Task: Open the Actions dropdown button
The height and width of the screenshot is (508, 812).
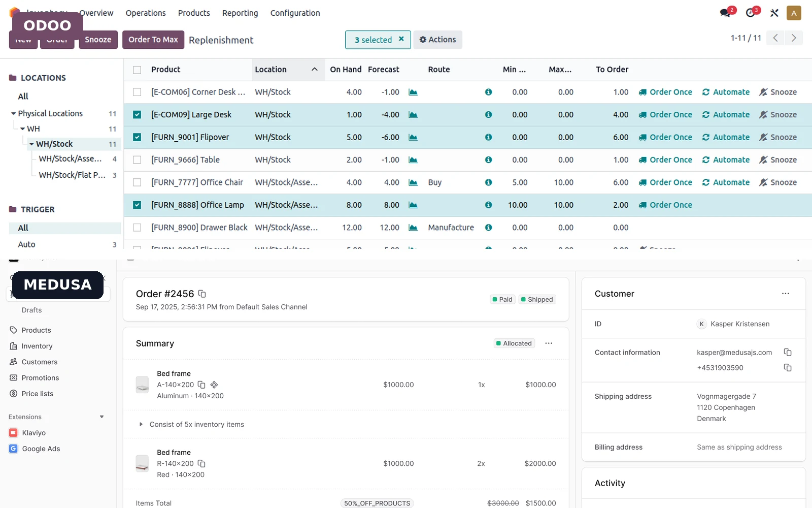Action: [x=437, y=40]
